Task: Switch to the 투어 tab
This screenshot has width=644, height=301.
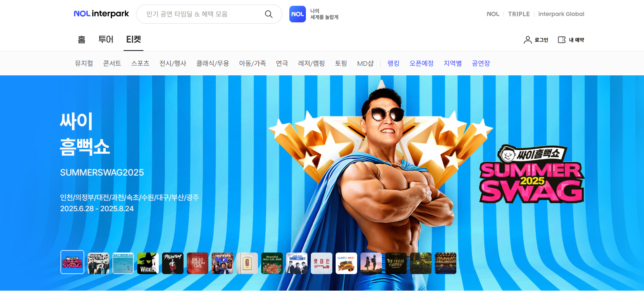Action: click(x=106, y=40)
